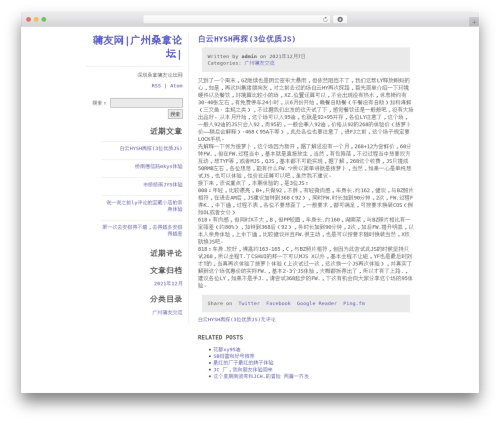Open the RSS feed link

coord(156,86)
